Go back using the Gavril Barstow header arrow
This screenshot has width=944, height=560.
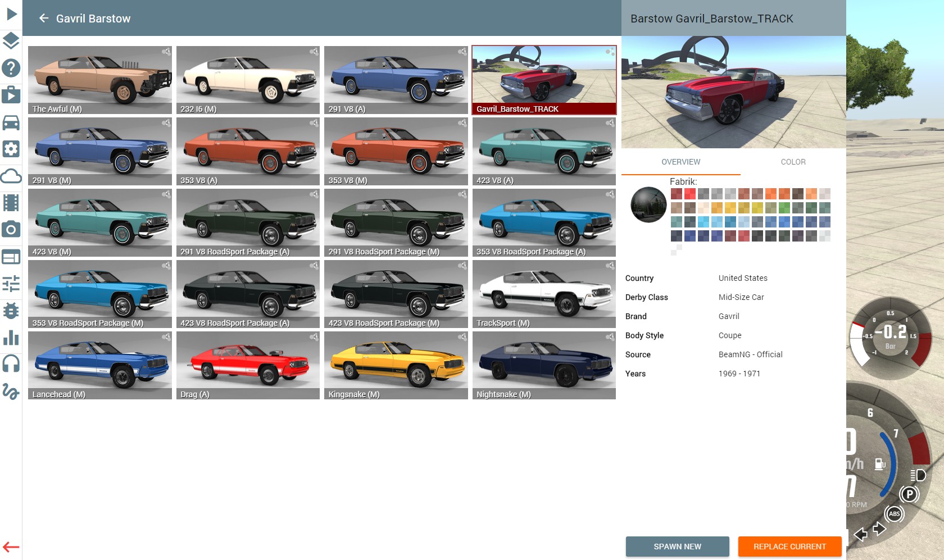click(44, 19)
